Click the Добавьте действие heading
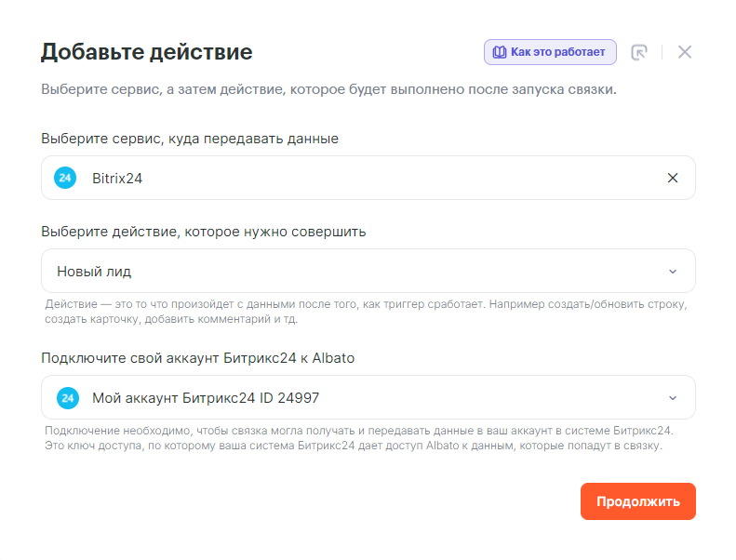Viewport: 736px width, 560px height. tap(146, 52)
